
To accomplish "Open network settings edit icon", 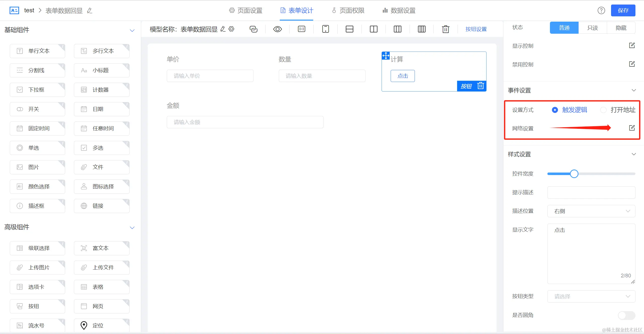I will point(632,128).
